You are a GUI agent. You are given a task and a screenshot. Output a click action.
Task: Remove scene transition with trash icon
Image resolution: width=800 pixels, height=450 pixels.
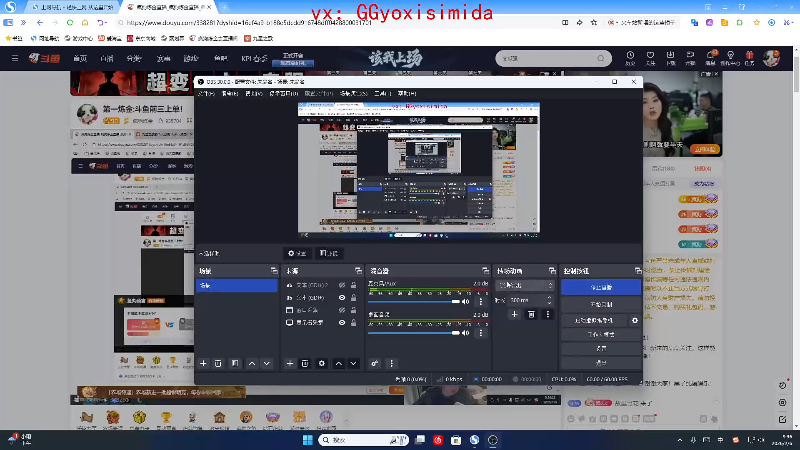tap(531, 314)
